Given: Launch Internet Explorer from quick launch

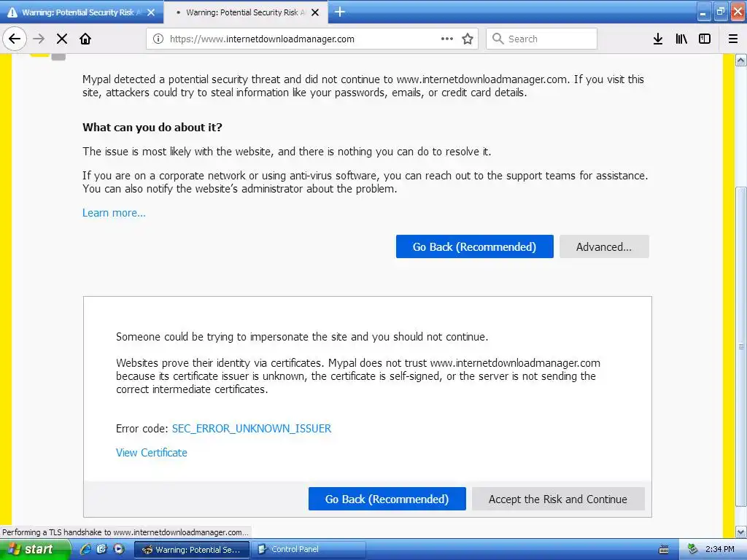Looking at the screenshot, I should pos(85,549).
